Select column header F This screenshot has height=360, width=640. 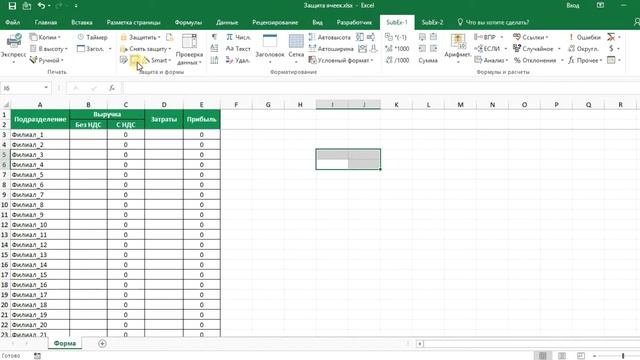236,105
